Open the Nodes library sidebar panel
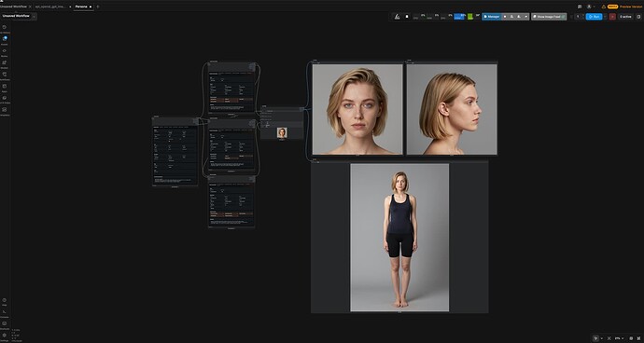 [x=5, y=52]
